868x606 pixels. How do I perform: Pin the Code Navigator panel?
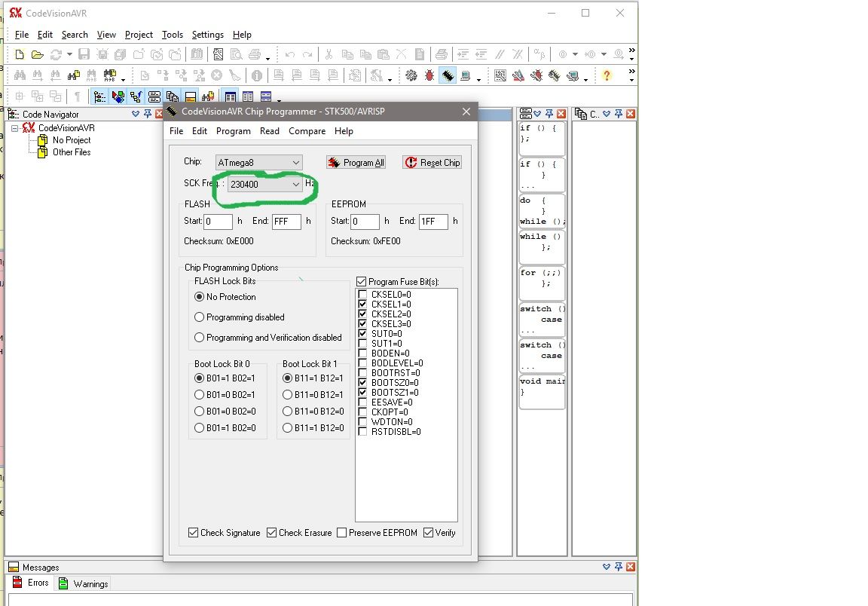pyautogui.click(x=147, y=114)
